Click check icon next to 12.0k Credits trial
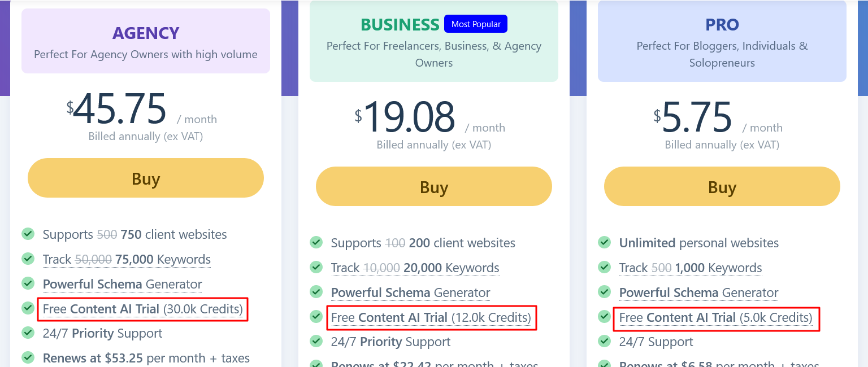The width and height of the screenshot is (868, 367). click(x=316, y=317)
